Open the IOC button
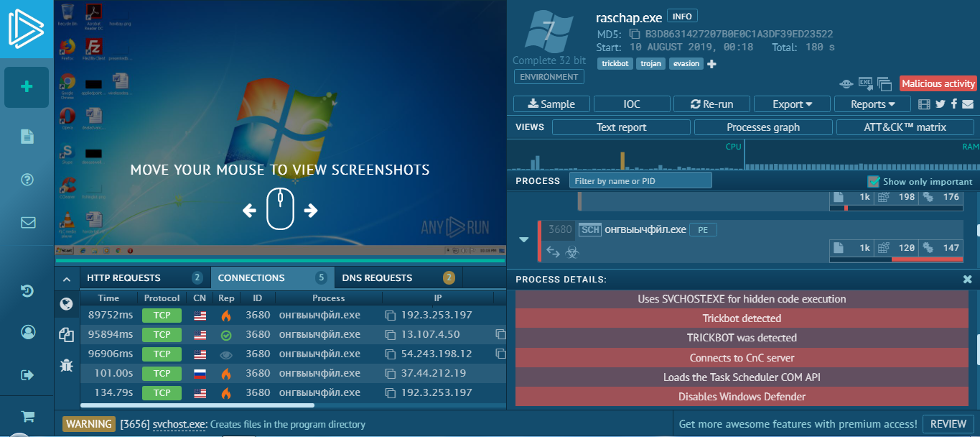This screenshot has width=980, height=437. pyautogui.click(x=632, y=104)
